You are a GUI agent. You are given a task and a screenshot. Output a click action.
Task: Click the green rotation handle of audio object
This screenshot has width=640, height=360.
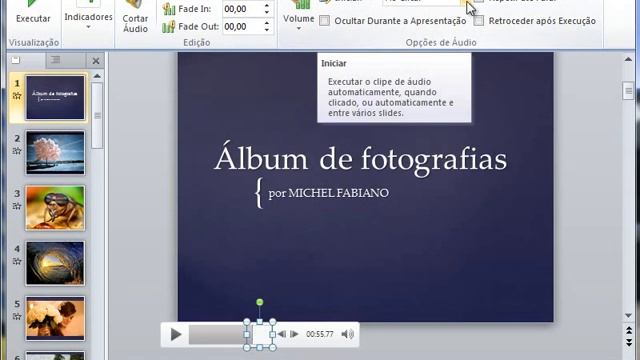tap(260, 302)
